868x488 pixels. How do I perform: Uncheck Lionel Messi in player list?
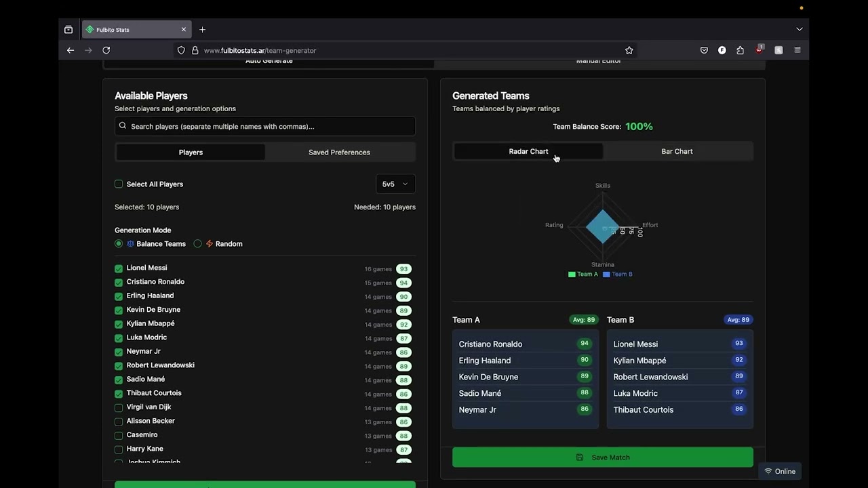tap(119, 268)
